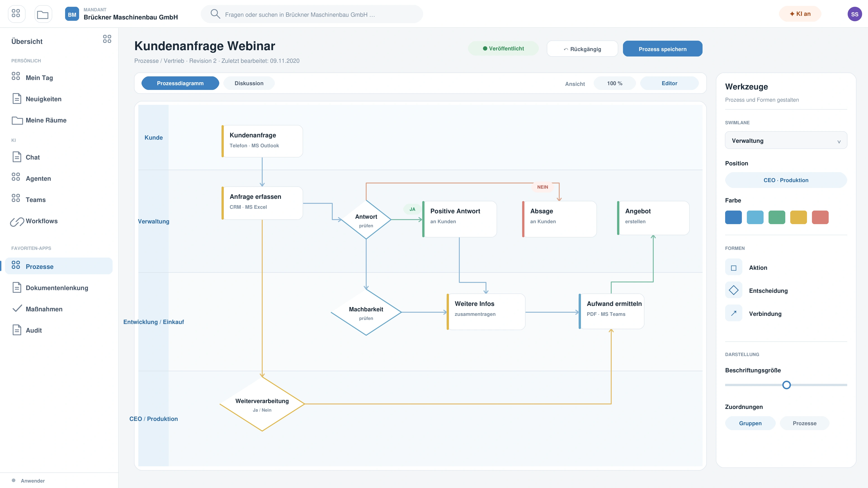Focus the search input field
This screenshot has width=868, height=488.
[312, 14]
